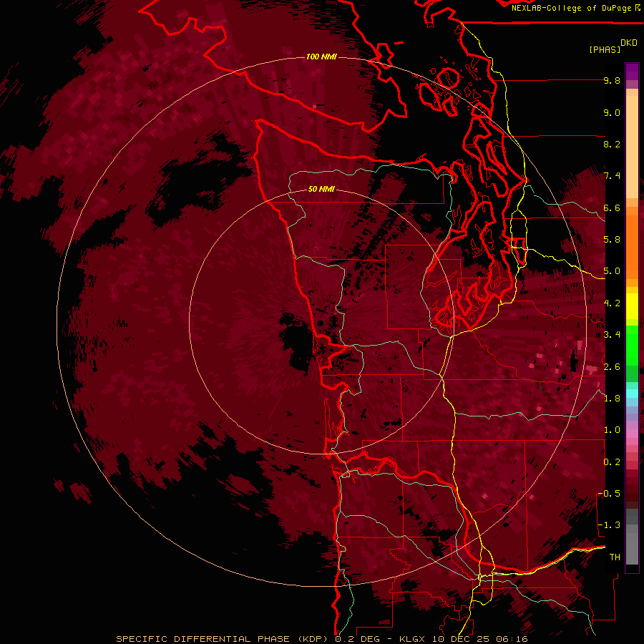Select the 5.0 value on the scale
The height and width of the screenshot is (644, 644).
[612, 271]
